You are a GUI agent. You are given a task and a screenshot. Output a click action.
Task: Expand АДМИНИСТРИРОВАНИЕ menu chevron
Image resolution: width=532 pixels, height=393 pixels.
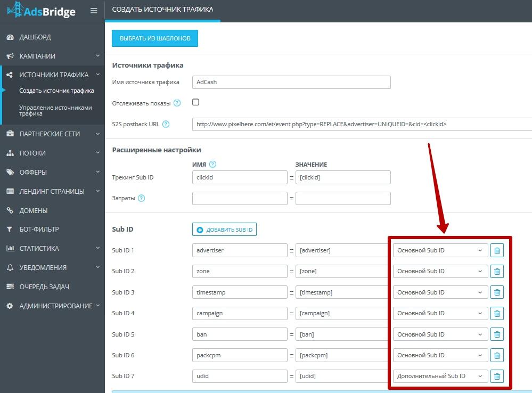click(x=97, y=306)
